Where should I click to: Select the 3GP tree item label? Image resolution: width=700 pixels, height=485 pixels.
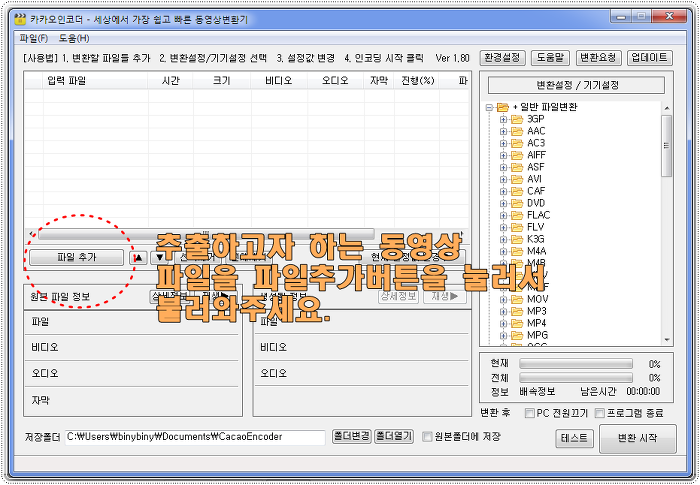[x=536, y=119]
